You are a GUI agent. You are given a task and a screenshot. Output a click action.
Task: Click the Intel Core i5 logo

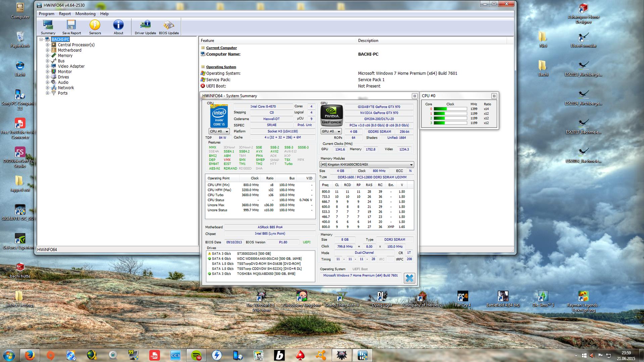[x=219, y=116]
